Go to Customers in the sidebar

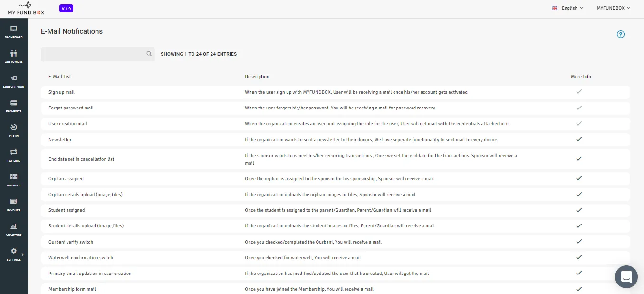(14, 57)
